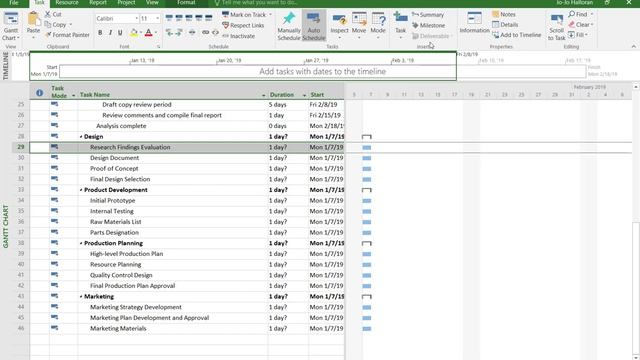This screenshot has height=360, width=640.
Task: Collapse the Production Planning summary task
Action: [x=81, y=243]
